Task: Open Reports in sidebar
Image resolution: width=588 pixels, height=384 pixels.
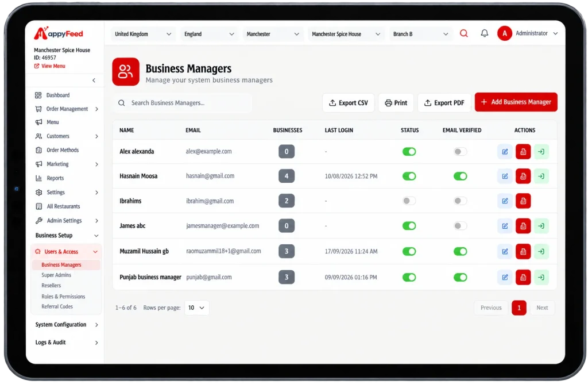Action: [55, 178]
